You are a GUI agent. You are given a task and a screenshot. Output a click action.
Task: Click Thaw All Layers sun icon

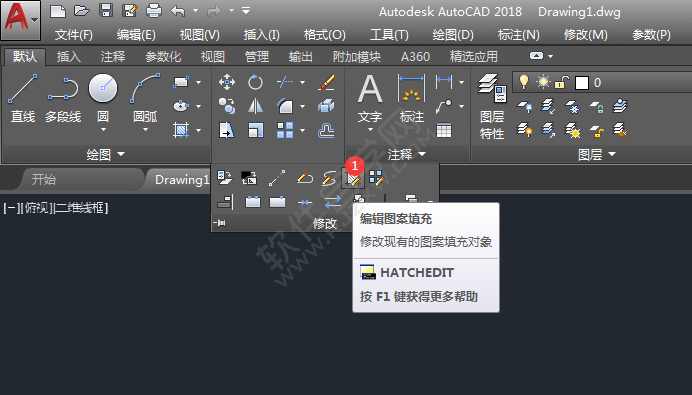(x=572, y=131)
